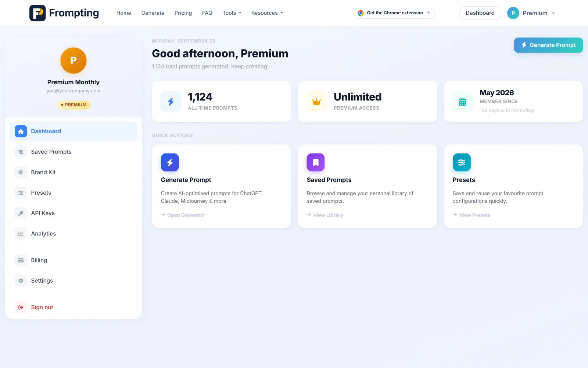
Task: Click the crown icon beside Unlimited
Action: 316,102
